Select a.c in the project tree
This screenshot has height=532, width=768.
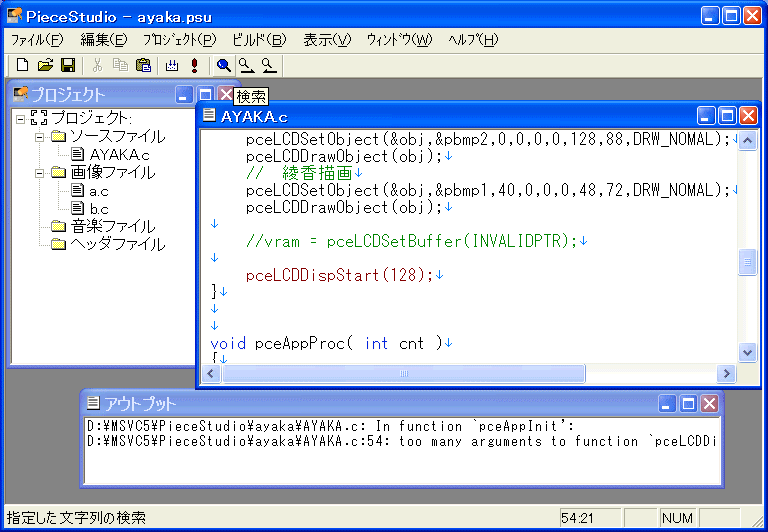point(99,191)
